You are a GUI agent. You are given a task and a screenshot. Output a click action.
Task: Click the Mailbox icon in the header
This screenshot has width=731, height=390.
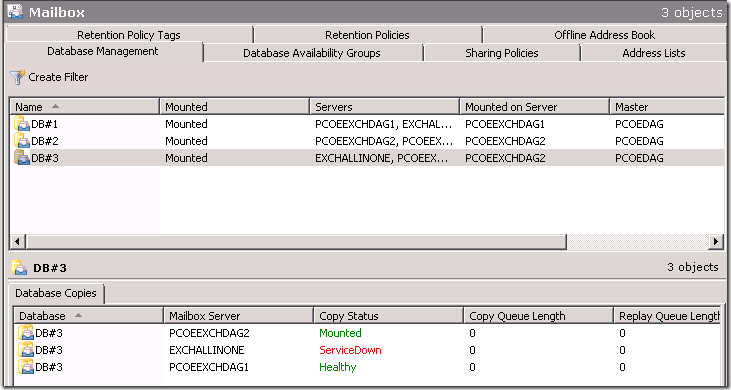[15, 11]
